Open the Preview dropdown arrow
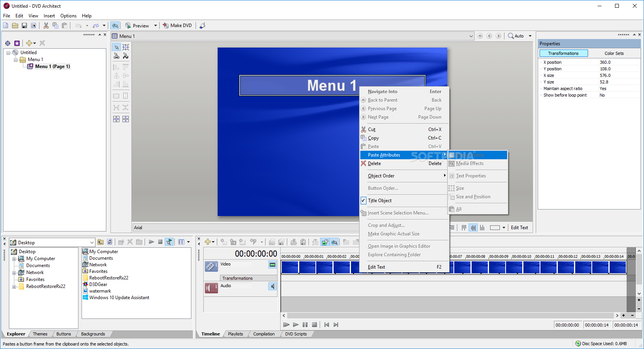 coord(155,25)
